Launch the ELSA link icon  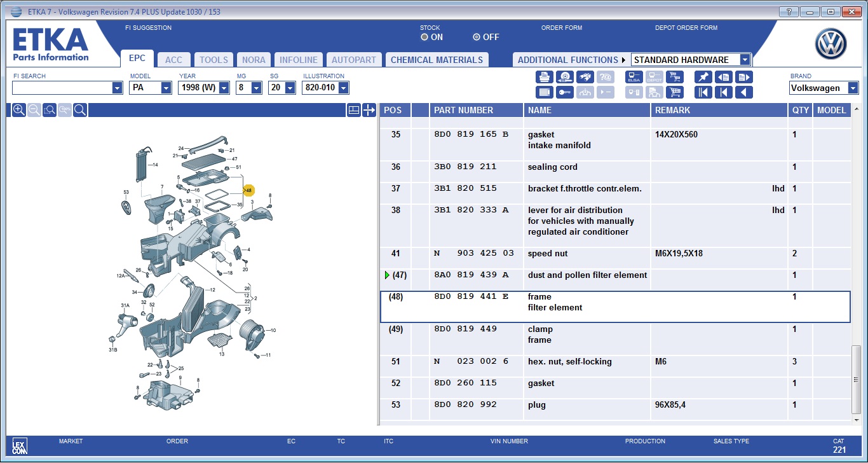tap(634, 77)
